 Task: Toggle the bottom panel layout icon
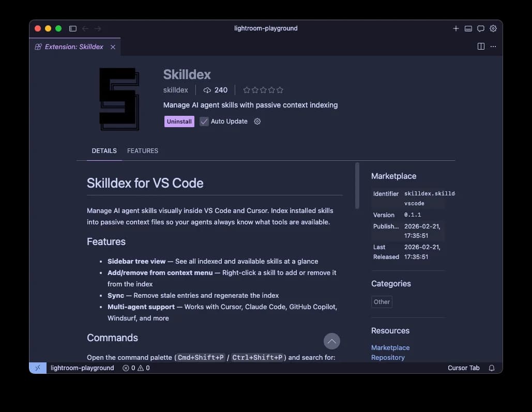coord(468,28)
